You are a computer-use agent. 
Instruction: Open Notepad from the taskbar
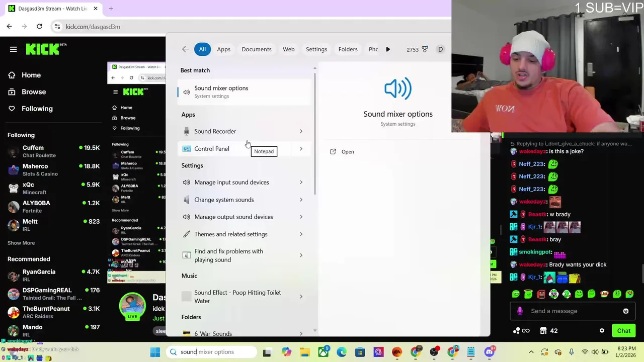pos(471,352)
